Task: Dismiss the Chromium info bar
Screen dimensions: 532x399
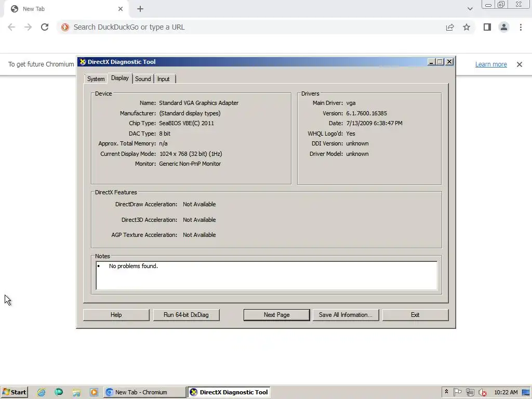Action: coord(519,64)
